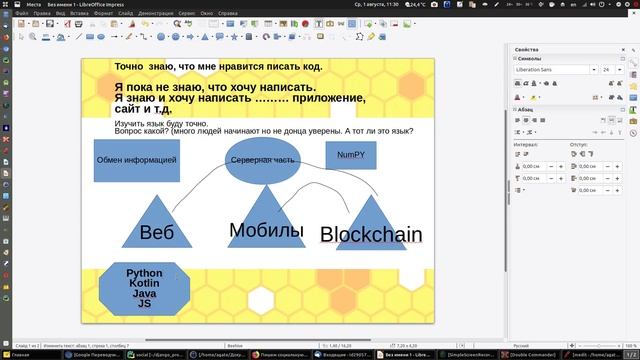Toggle bold in Символы section
The image size is (640, 360).
518,83
